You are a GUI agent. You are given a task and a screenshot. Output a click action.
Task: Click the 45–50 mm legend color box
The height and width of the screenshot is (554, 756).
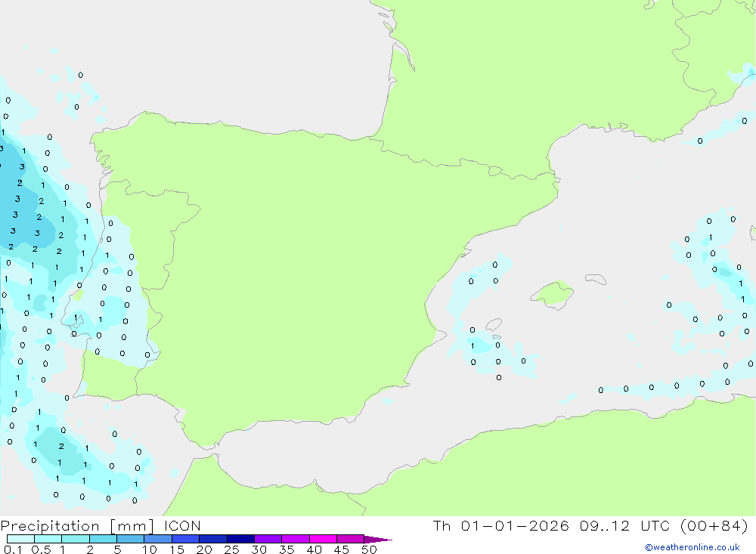click(350, 539)
